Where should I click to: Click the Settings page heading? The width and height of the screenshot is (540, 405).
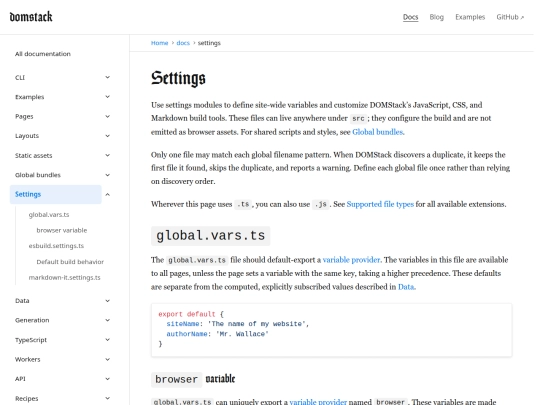tap(178, 78)
